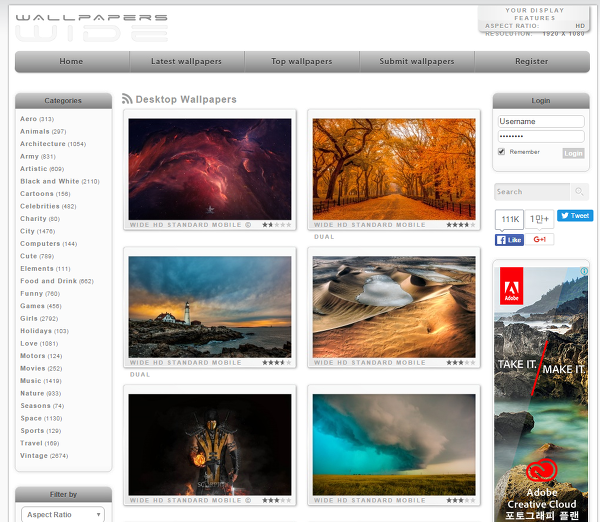Open the Celebrities category
This screenshot has height=522, width=600.
[x=48, y=206]
